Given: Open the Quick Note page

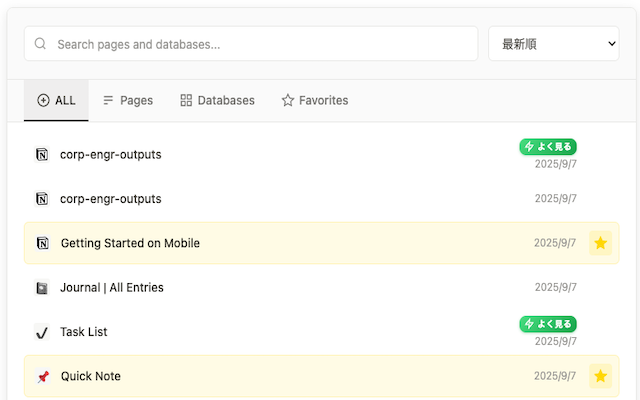Looking at the screenshot, I should (x=322, y=376).
